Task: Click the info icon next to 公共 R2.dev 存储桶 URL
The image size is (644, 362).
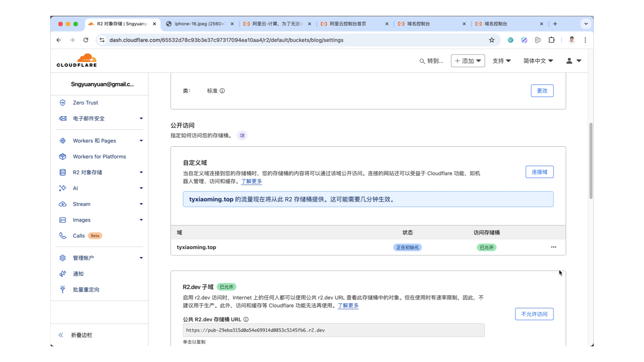Action: (x=246, y=319)
